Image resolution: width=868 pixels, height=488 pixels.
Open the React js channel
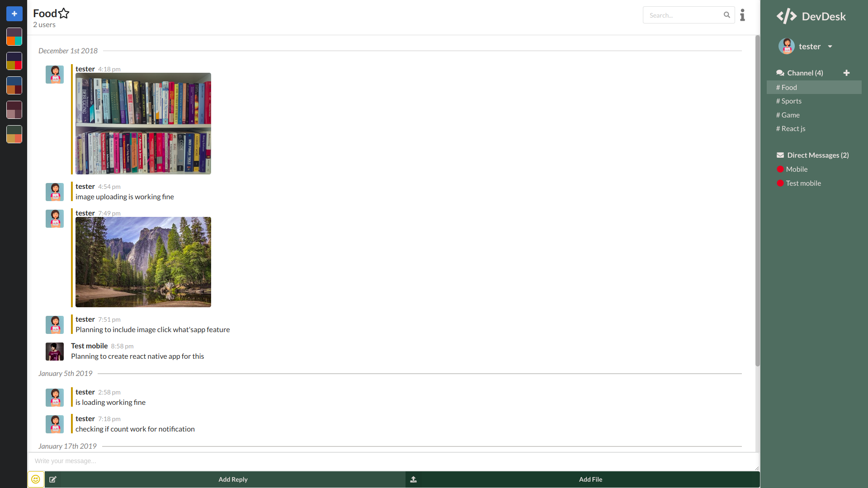[793, 129]
